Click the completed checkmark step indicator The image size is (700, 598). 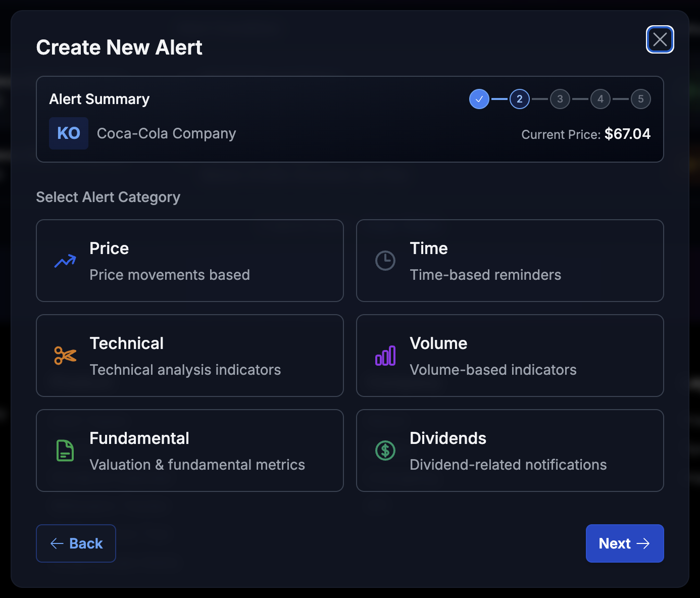coord(479,99)
